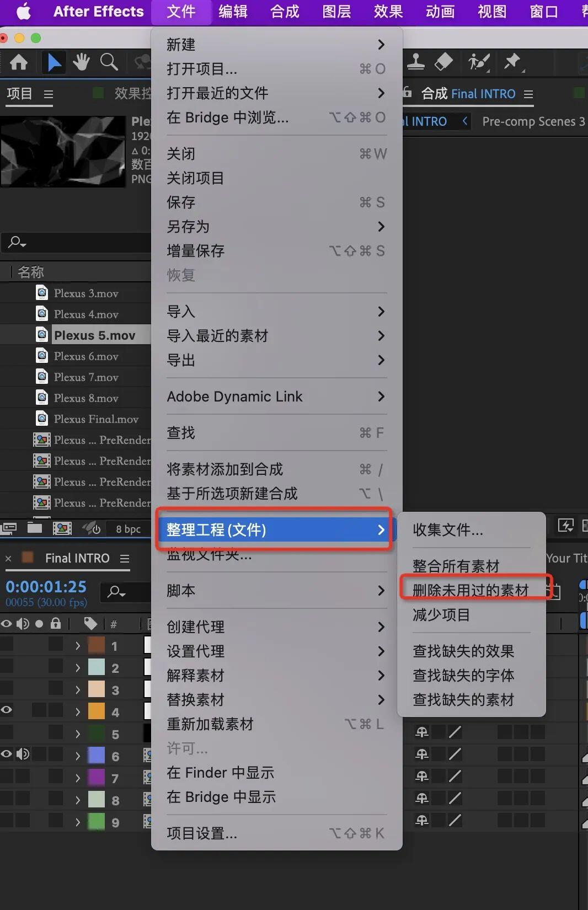Image resolution: width=588 pixels, height=910 pixels.
Task: Select the Eraser tool
Action: coord(443,62)
